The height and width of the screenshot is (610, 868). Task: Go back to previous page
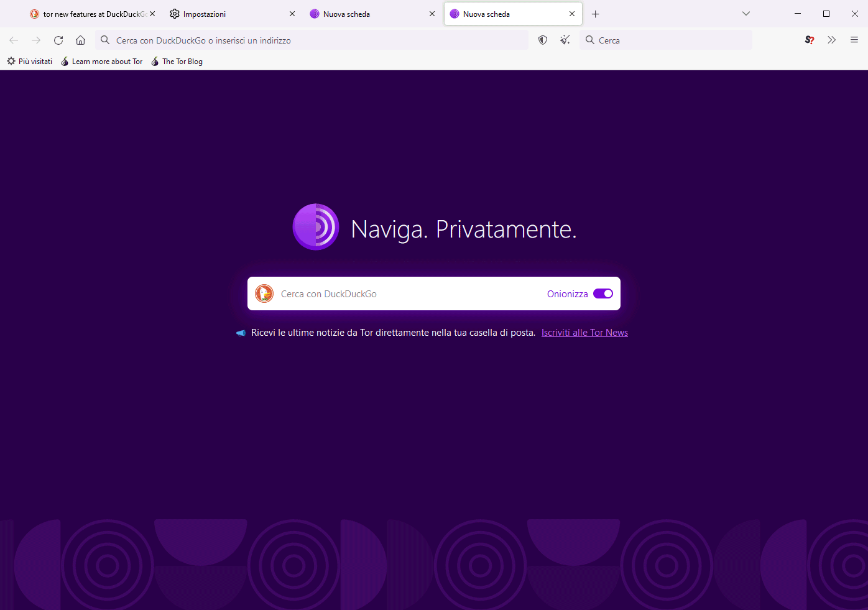[14, 40]
